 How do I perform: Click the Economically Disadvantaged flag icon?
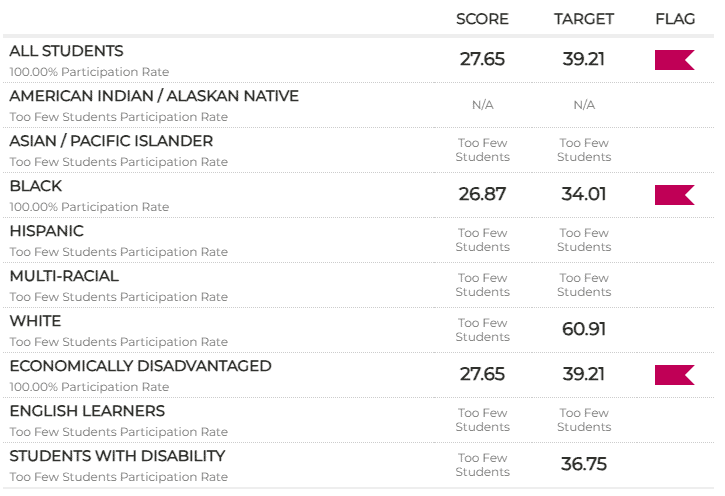(674, 375)
